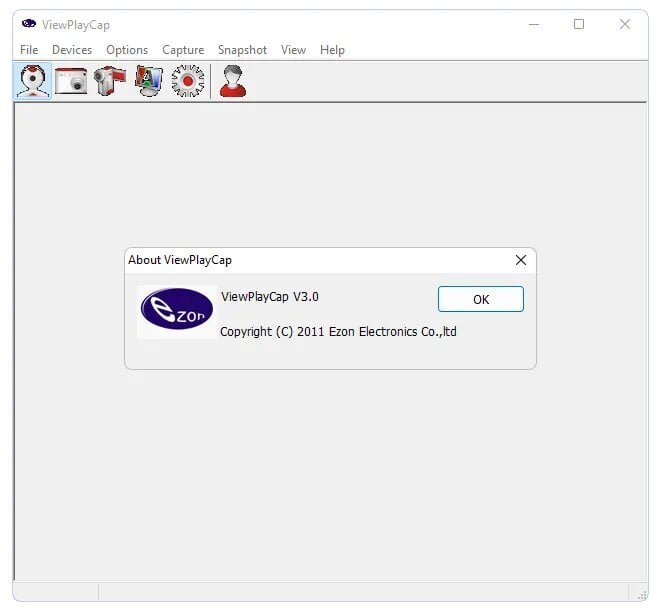Maximize the ViewPlayCap window
659x608 pixels.
579,24
